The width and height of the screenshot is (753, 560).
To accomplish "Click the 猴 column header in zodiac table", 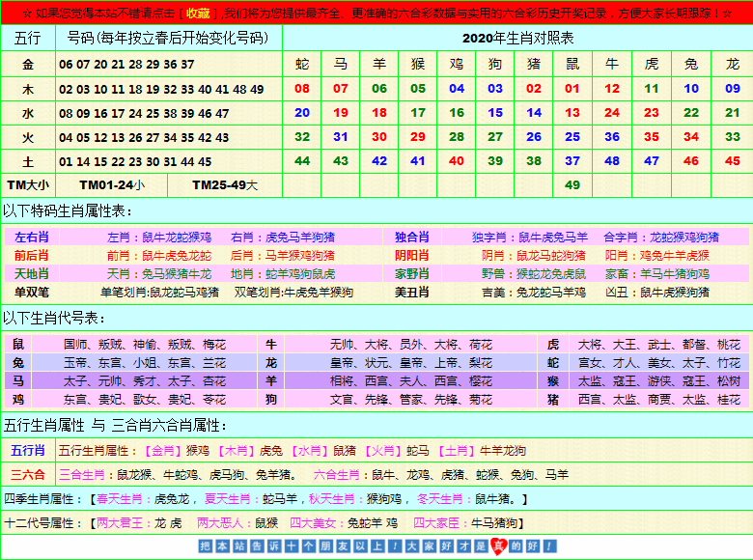I will (x=418, y=64).
